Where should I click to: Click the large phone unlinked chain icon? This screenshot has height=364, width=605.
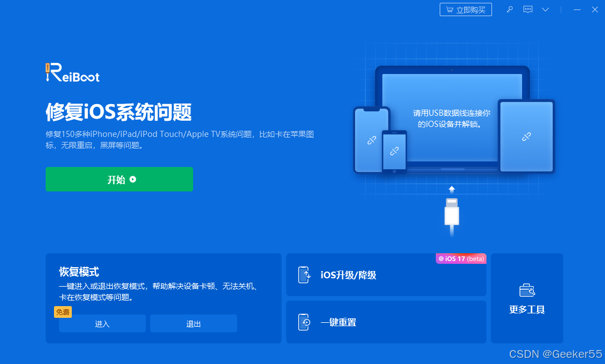click(372, 140)
